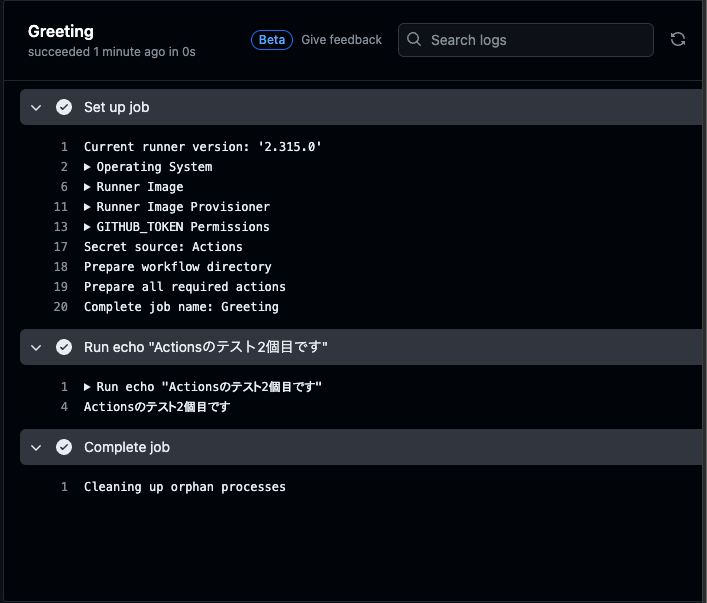Expand the Run echo command log group

87,387
